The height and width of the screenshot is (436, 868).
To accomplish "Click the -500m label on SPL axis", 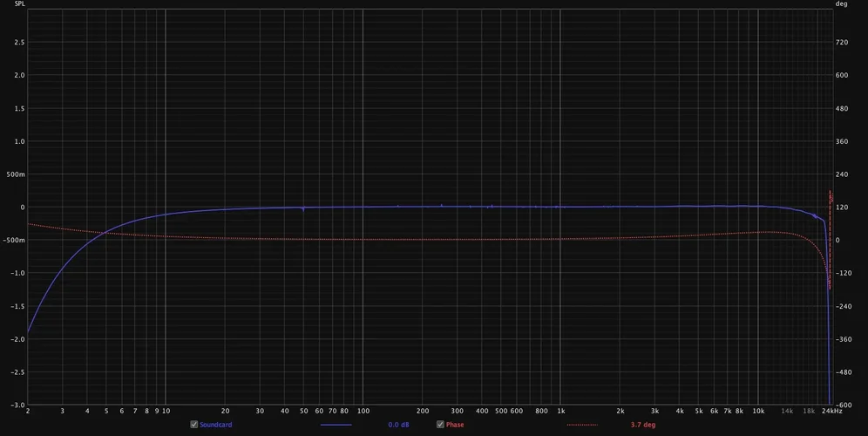I will 15,240.
